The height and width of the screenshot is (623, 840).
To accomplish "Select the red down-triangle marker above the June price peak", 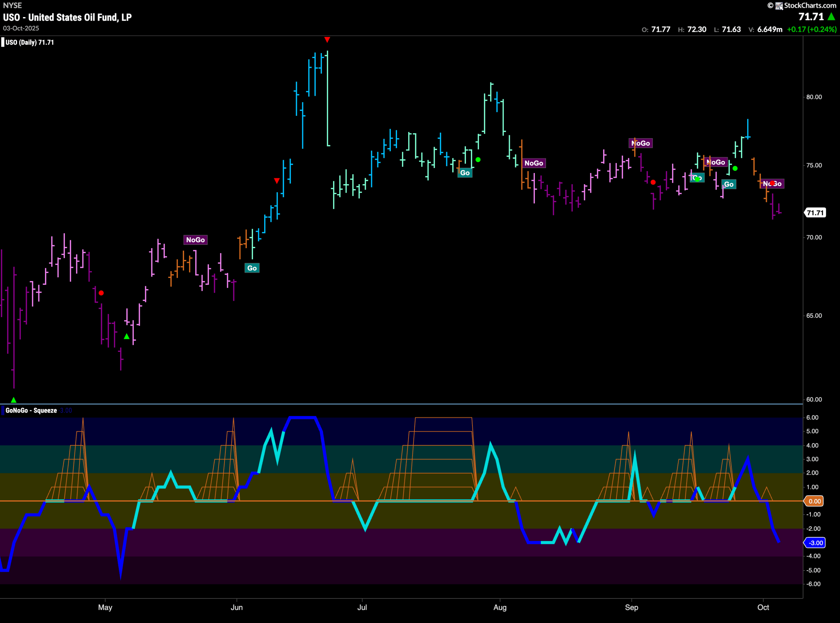I will point(327,40).
